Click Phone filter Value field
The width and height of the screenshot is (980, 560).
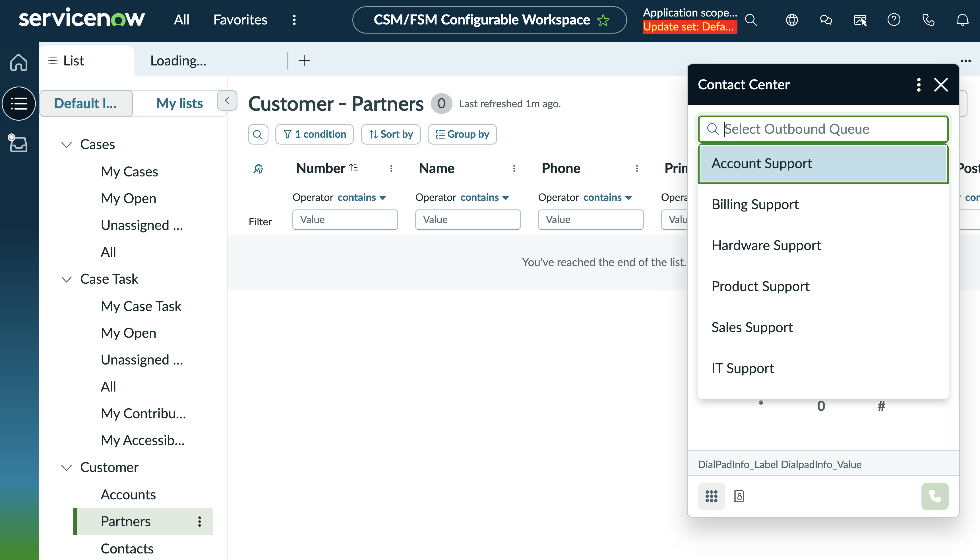(591, 220)
